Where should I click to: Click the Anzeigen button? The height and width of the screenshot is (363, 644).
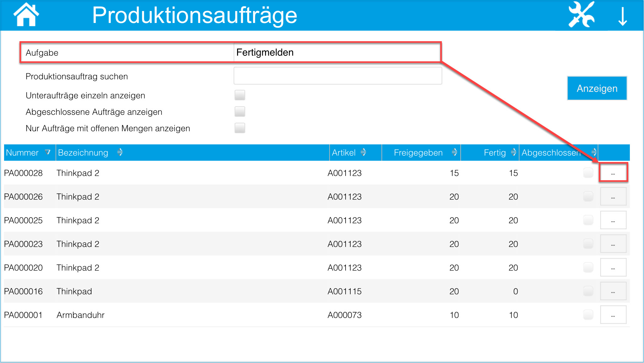[x=597, y=88]
